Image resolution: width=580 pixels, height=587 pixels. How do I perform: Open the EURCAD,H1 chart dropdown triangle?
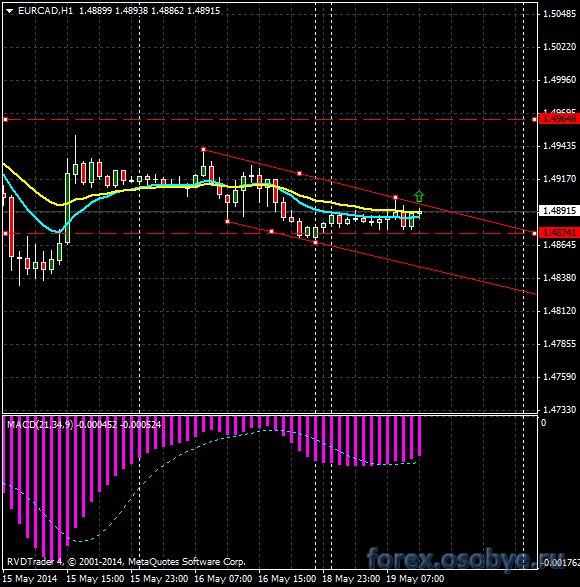(9, 11)
